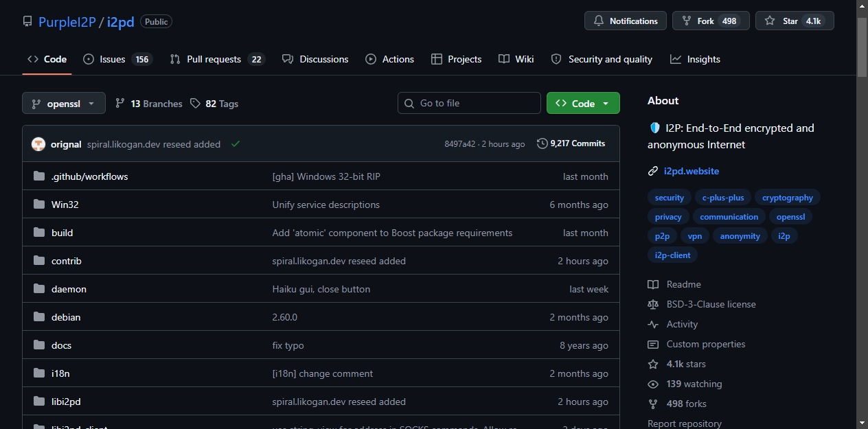Open commit '2.60.0' in debian row
This screenshot has width=868, height=429.
(285, 317)
